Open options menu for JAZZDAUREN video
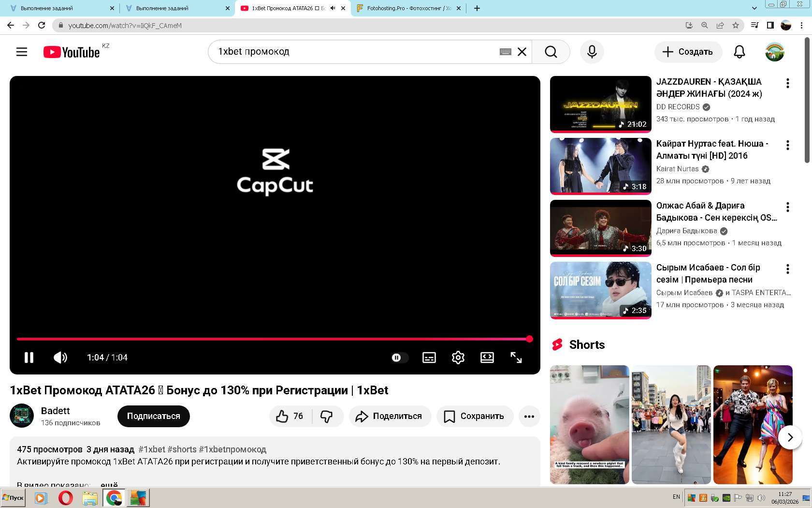This screenshot has height=508, width=812. point(788,83)
